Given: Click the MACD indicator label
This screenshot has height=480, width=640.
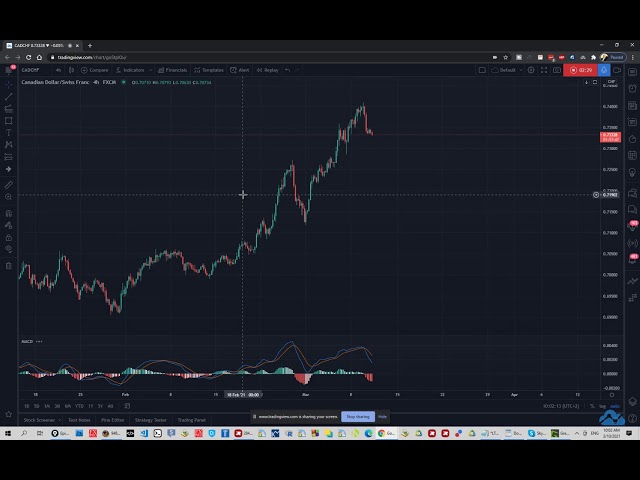Looking at the screenshot, I should pyautogui.click(x=27, y=341).
